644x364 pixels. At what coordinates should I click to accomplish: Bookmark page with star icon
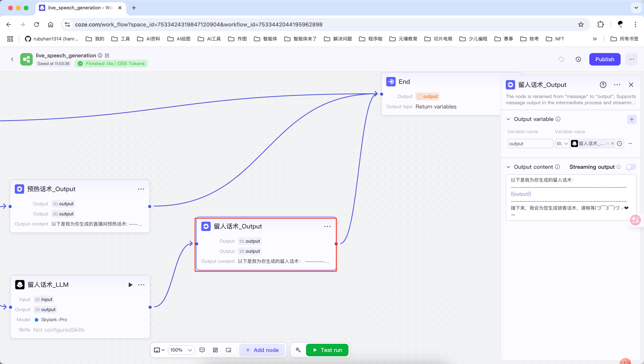point(581,24)
